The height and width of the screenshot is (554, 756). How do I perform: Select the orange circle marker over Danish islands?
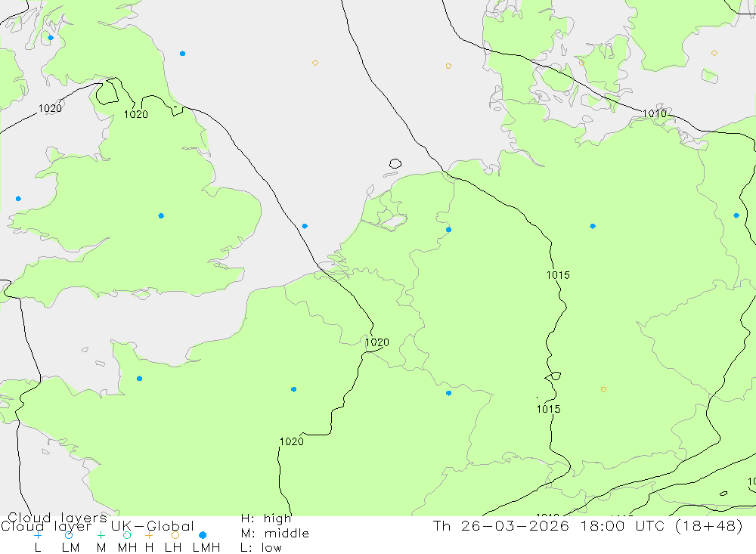[581, 63]
